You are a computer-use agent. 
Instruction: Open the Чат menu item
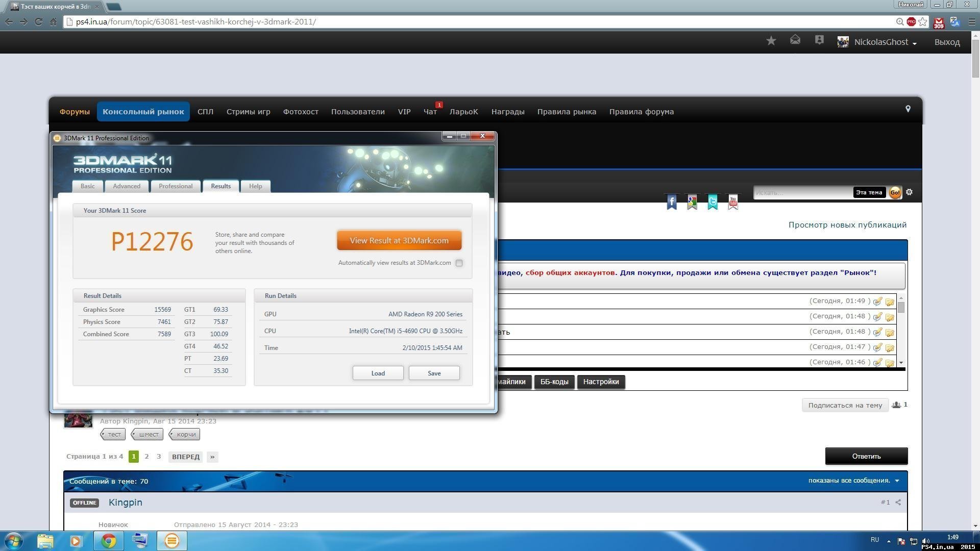pos(430,112)
